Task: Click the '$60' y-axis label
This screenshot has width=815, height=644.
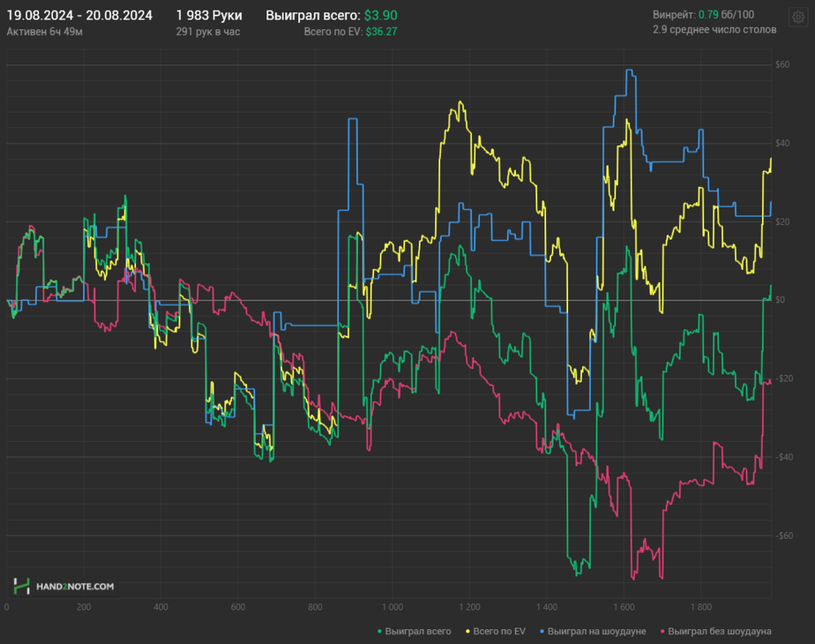Action: point(782,64)
